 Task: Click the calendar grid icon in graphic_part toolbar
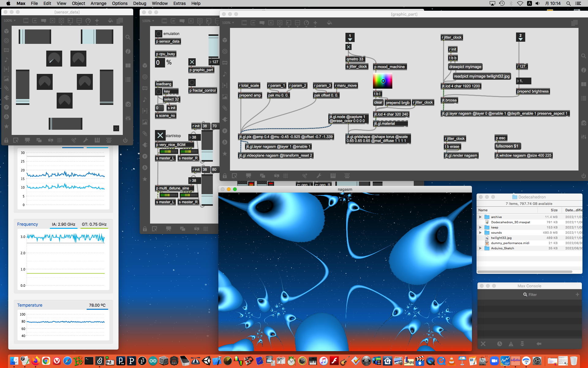[575, 23]
